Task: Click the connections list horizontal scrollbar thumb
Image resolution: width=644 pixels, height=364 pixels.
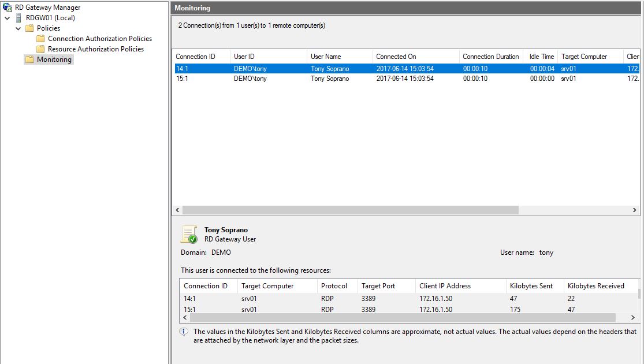Action: tap(351, 210)
